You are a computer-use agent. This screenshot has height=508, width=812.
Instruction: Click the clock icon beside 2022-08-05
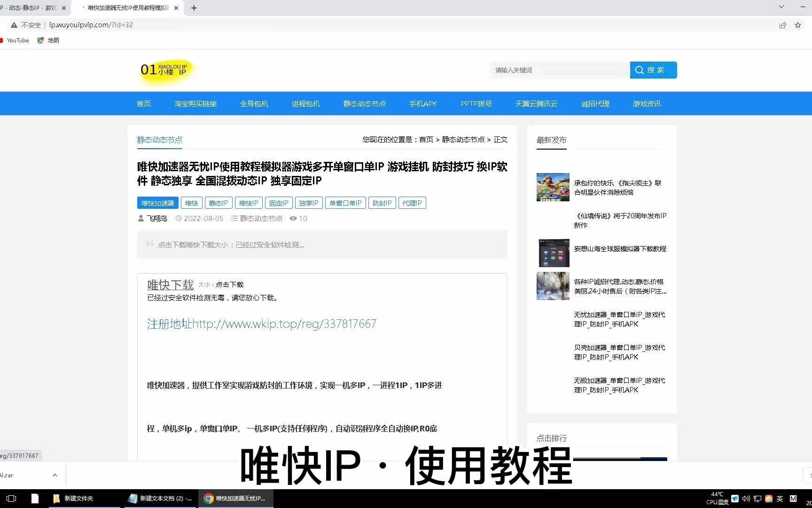click(x=179, y=218)
